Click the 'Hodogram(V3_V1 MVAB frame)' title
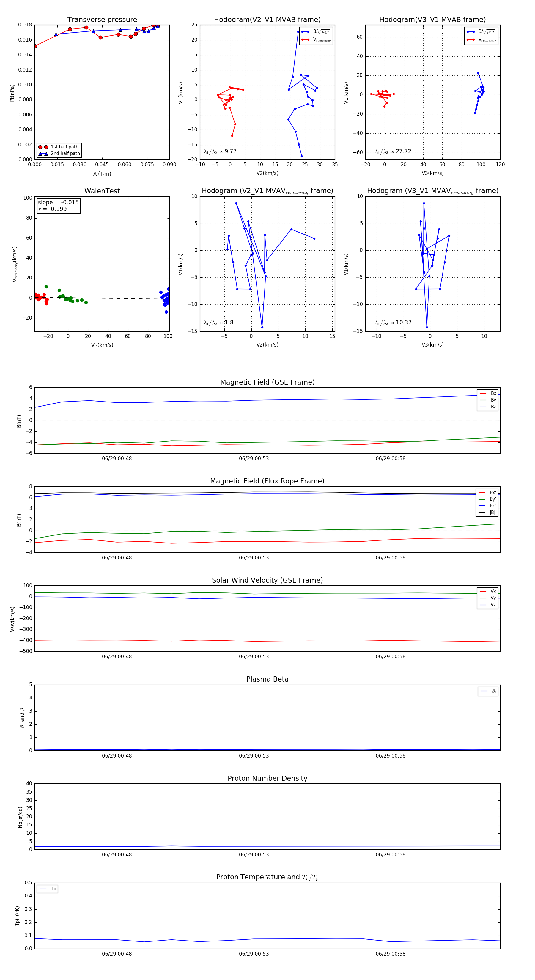The width and height of the screenshot is (535, 980). [x=432, y=19]
